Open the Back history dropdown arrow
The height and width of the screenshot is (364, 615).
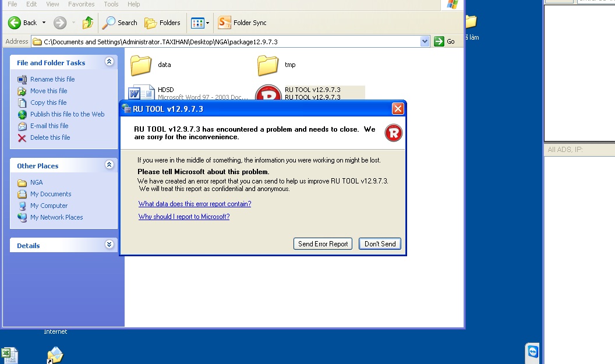click(x=44, y=23)
